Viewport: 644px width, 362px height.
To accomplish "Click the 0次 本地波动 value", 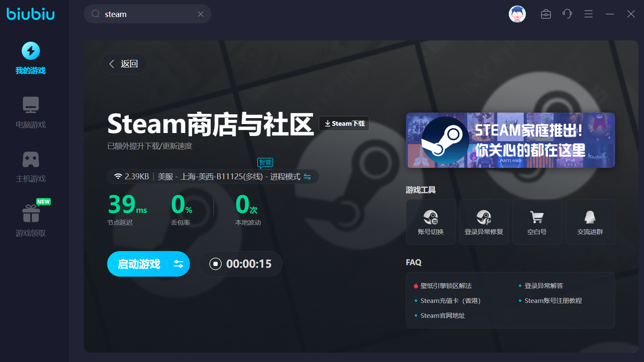I will click(247, 204).
